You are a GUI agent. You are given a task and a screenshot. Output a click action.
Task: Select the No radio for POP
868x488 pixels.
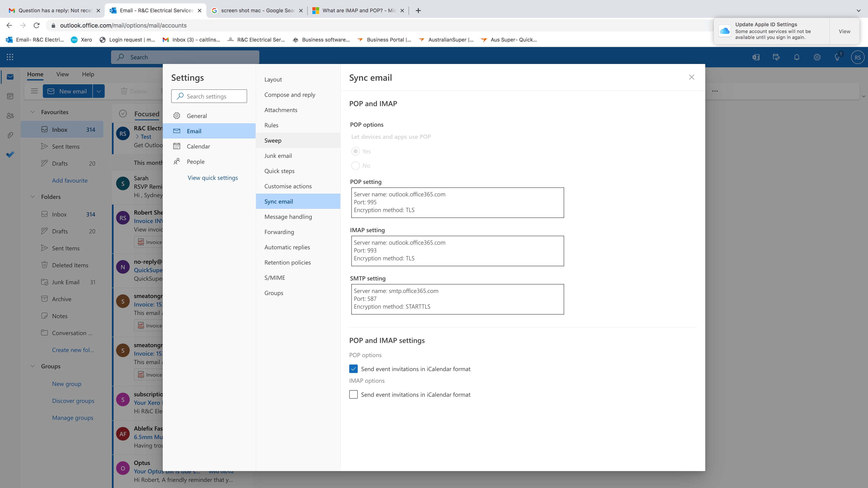click(355, 166)
